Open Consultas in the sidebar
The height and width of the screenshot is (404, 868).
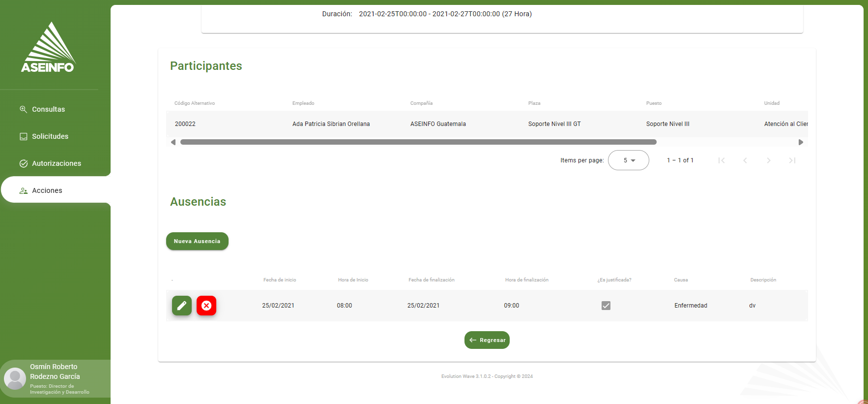(48, 109)
